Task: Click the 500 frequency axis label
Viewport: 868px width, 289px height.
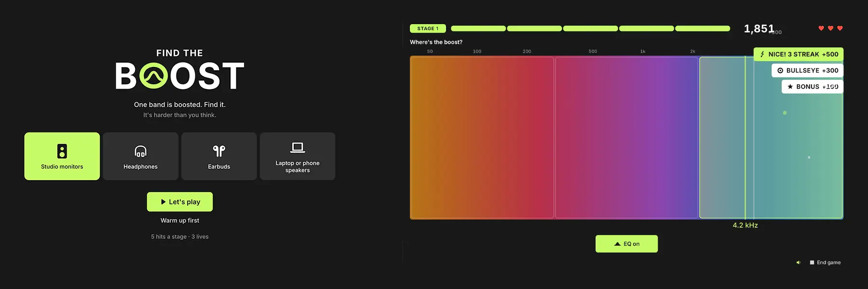Action: point(593,52)
